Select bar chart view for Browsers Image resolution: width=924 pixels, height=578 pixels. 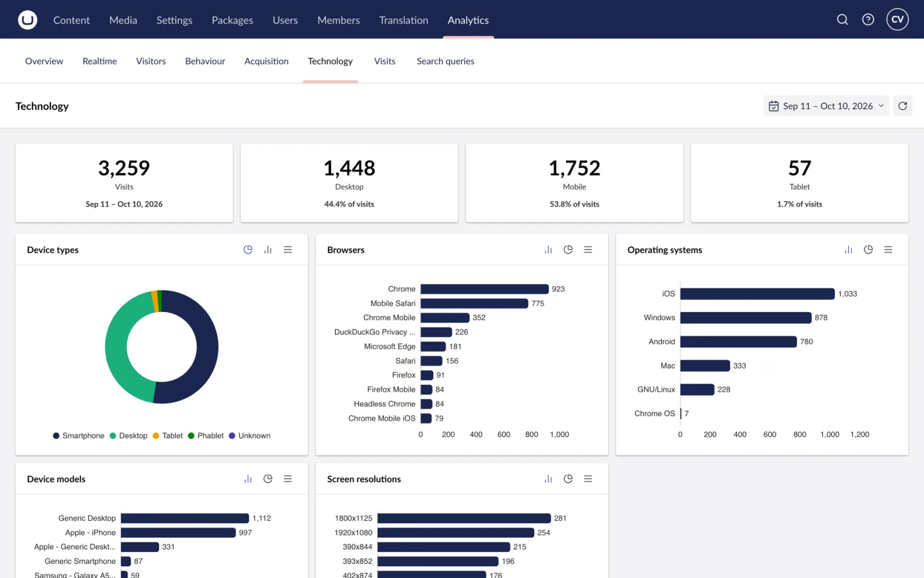click(x=548, y=250)
